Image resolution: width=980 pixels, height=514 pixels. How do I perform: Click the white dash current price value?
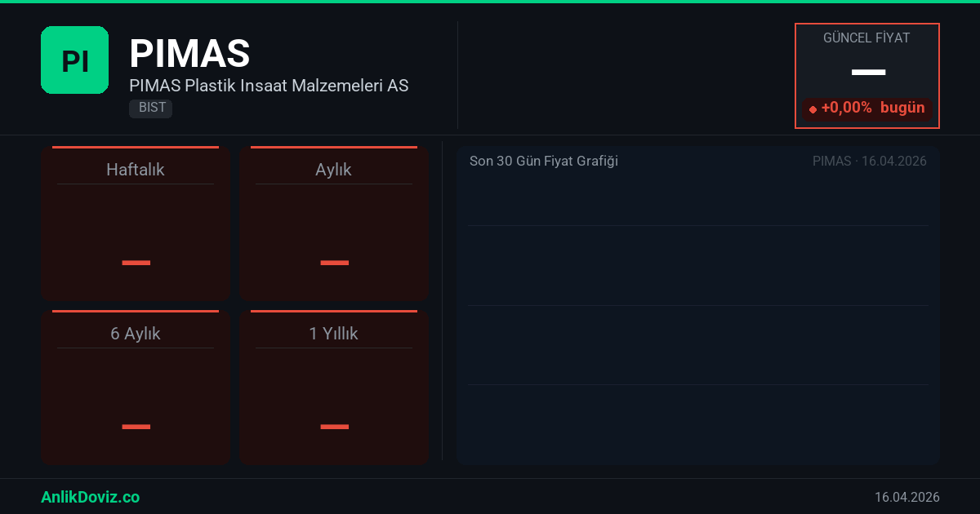[x=868, y=73]
